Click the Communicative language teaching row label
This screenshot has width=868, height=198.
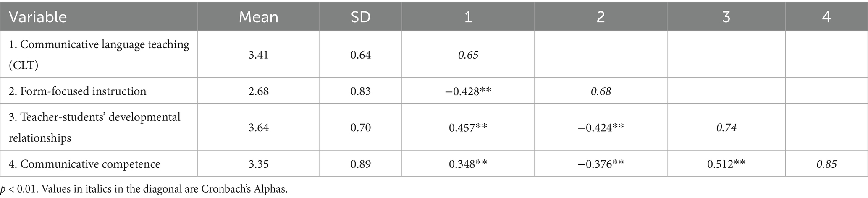(99, 55)
